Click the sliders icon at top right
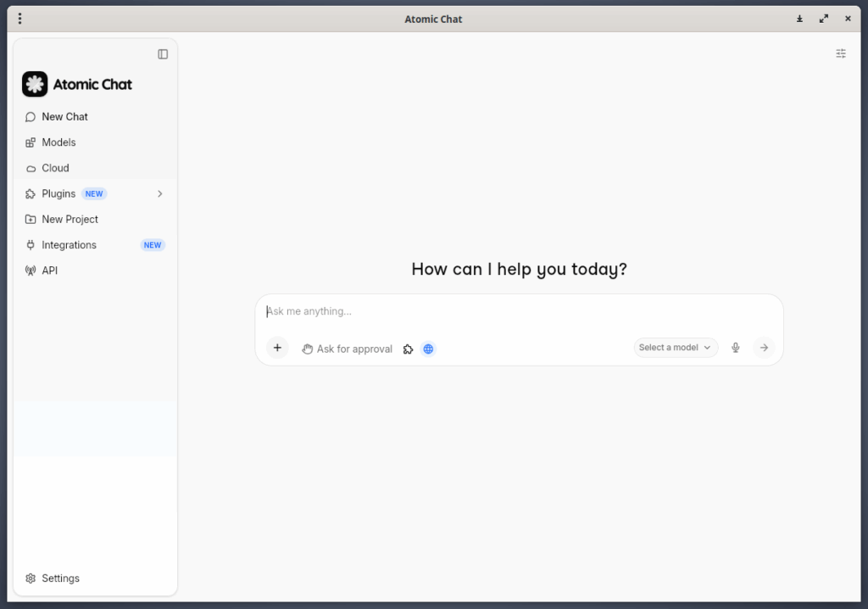 point(841,53)
